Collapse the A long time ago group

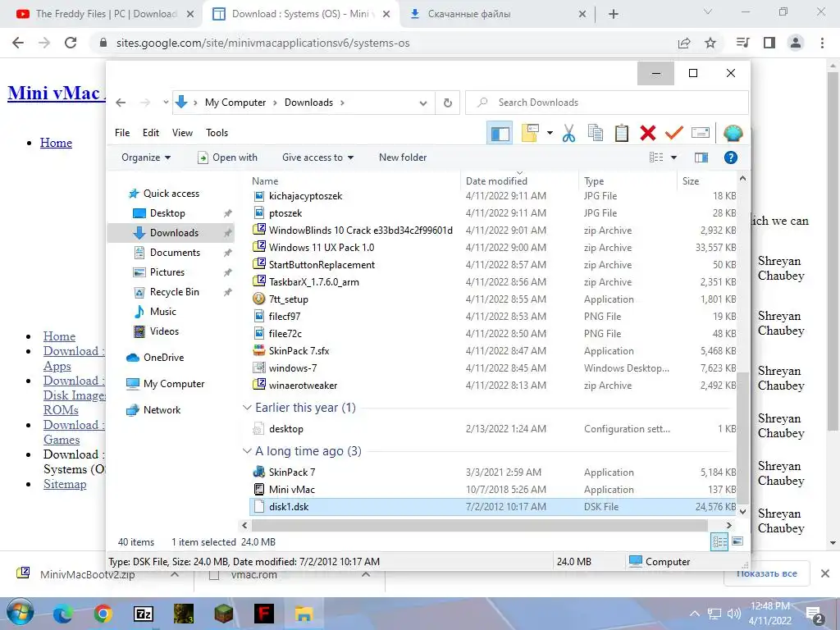coord(247,451)
